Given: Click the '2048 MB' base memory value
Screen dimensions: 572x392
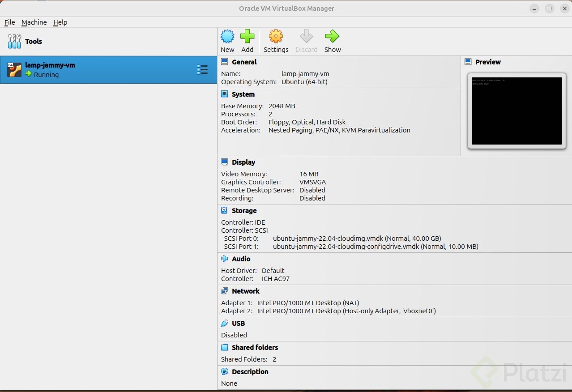Looking at the screenshot, I should tap(282, 106).
